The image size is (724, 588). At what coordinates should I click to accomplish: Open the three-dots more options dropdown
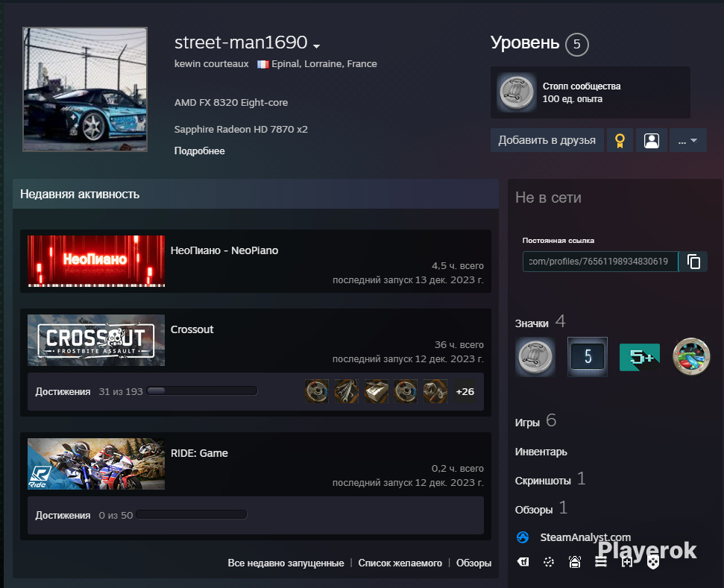(688, 140)
